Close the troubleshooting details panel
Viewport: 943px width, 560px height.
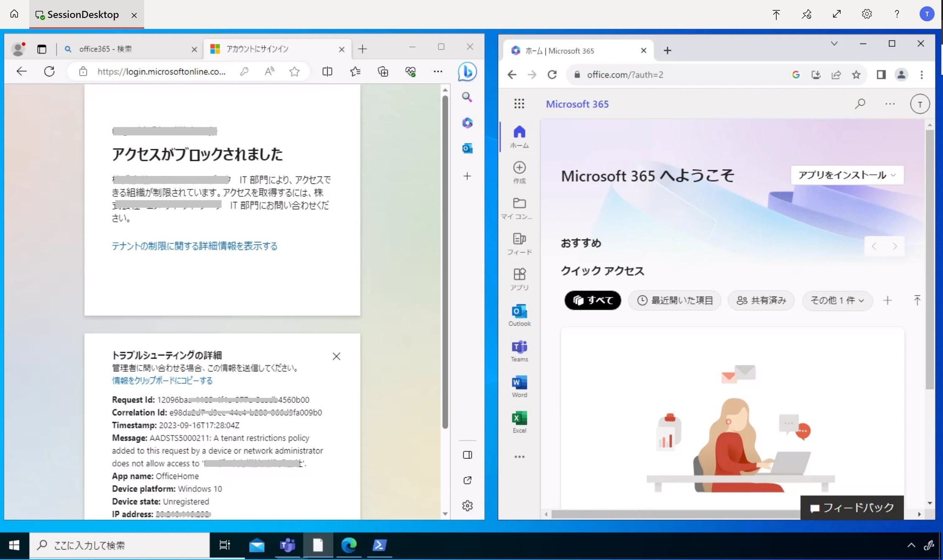click(336, 356)
